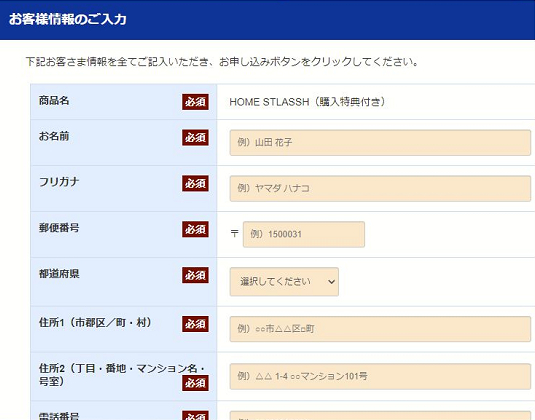Viewport: 535px width, 420px height.
Task: Click the 必須 badge under 住所2 label
Action: [195, 383]
